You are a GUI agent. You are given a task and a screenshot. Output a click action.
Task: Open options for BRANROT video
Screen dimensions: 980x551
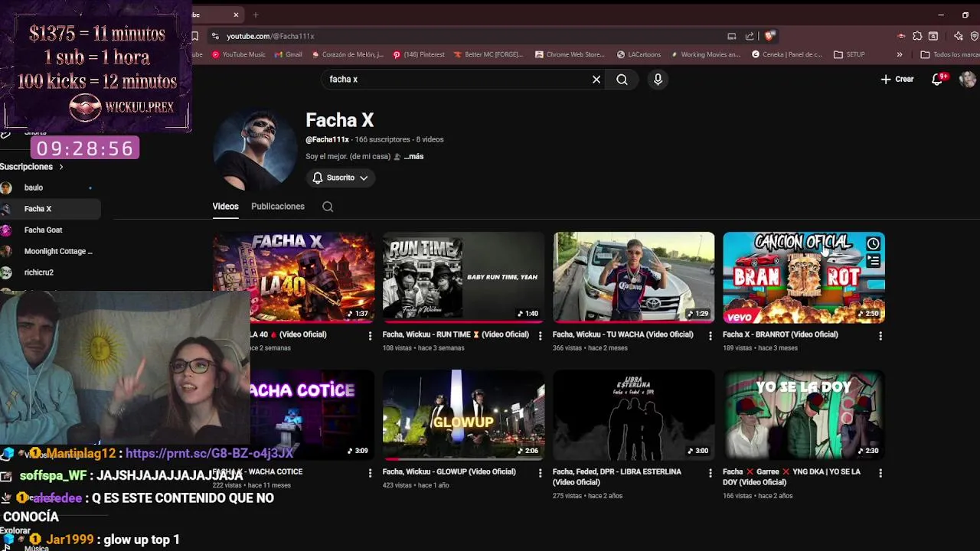pyautogui.click(x=880, y=336)
